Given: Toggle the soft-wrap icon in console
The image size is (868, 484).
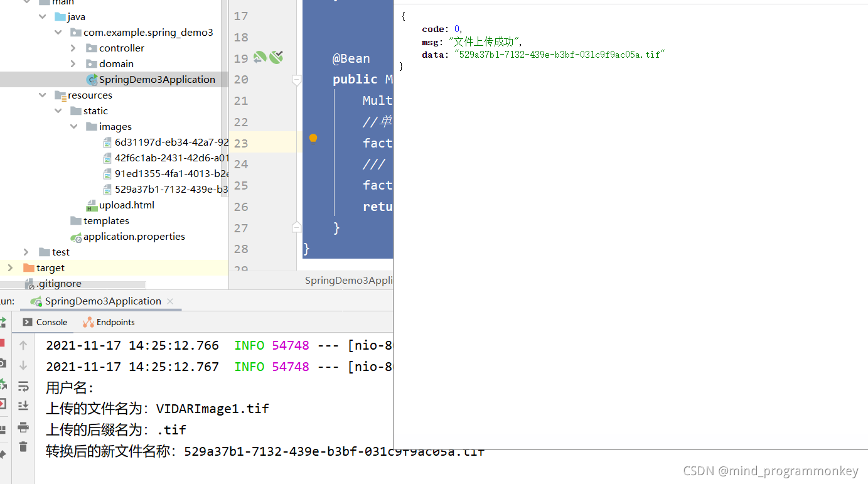Looking at the screenshot, I should tap(23, 385).
